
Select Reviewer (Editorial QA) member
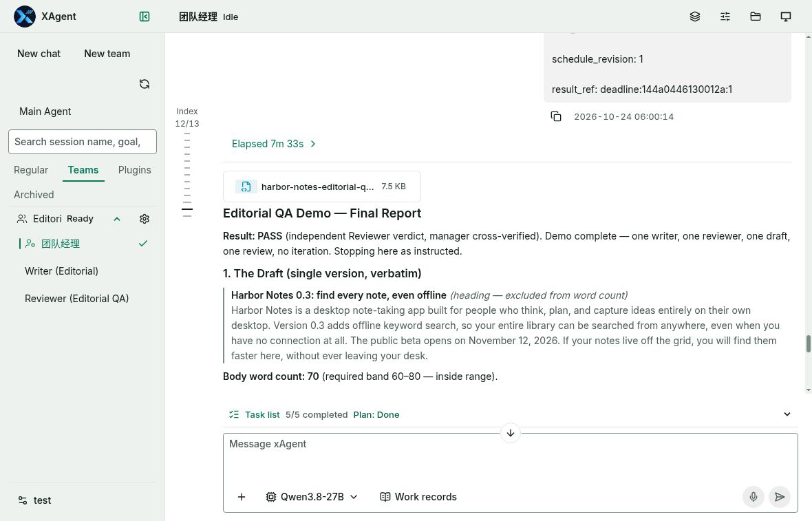pyautogui.click(x=76, y=298)
